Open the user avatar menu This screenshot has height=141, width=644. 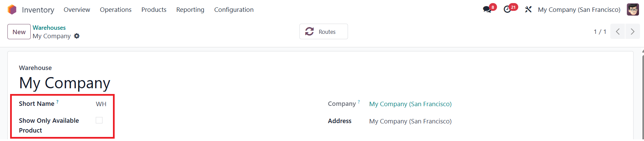pyautogui.click(x=633, y=9)
